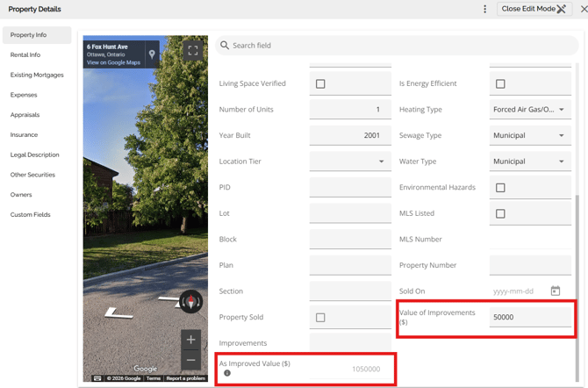Open the View on Google Maps link

coord(113,62)
